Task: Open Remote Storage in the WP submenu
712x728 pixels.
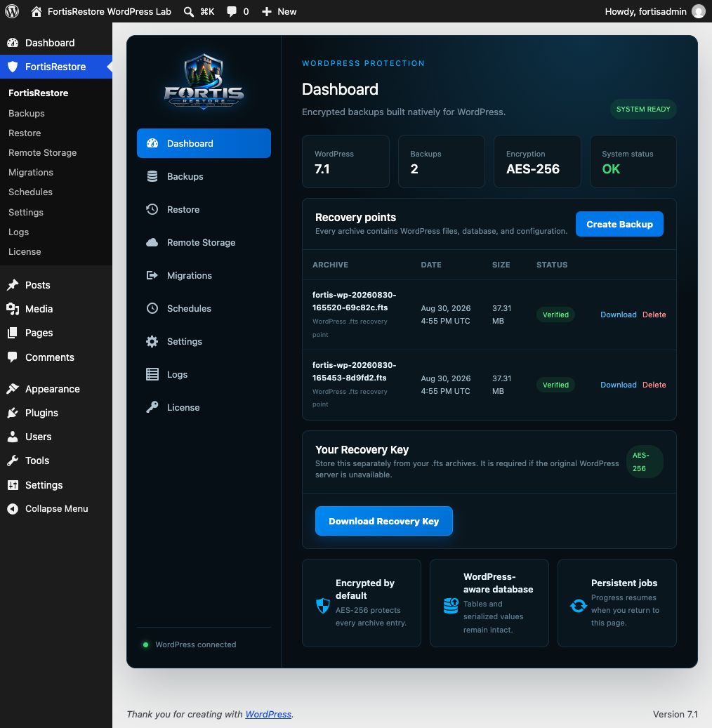Action: coord(43,152)
